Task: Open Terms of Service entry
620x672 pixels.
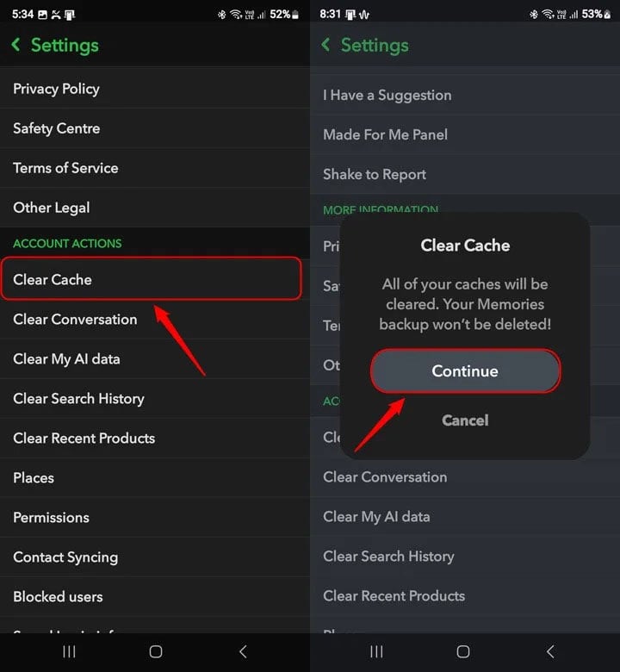Action: 66,168
